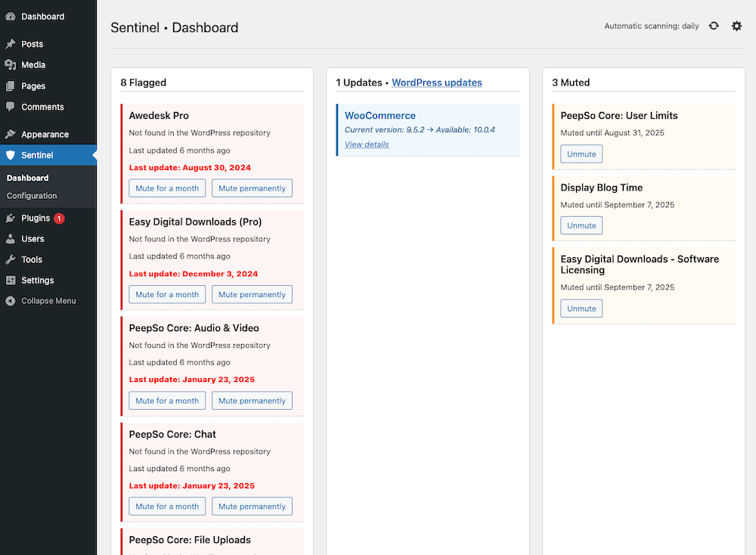The width and height of the screenshot is (756, 555).
Task: Click the Posts pin icon
Action: (x=11, y=44)
